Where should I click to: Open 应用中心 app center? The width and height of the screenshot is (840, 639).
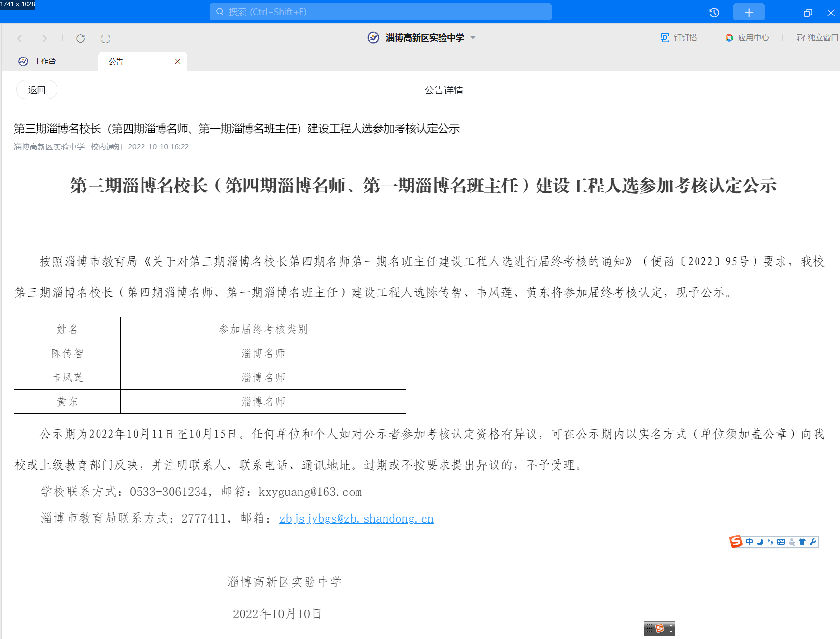pyautogui.click(x=747, y=37)
